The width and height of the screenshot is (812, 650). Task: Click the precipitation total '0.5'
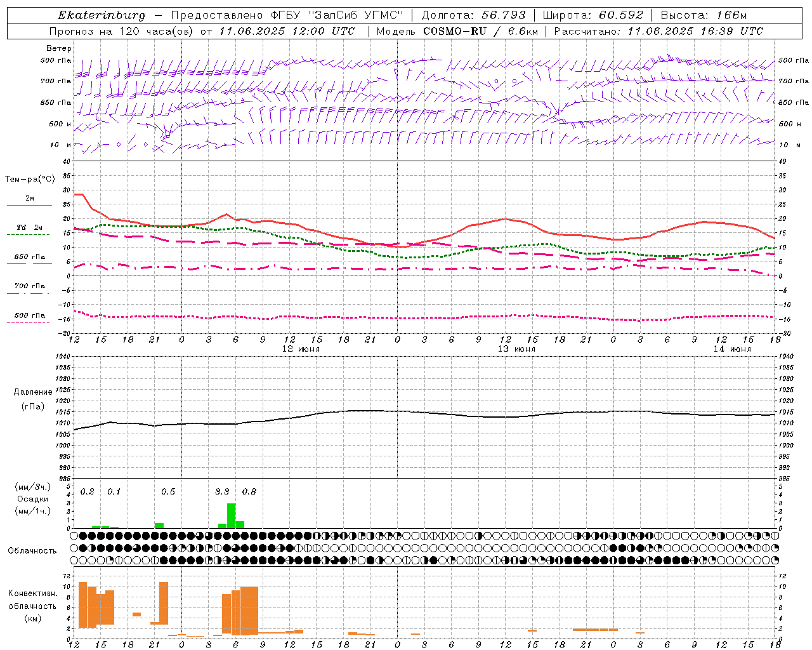[x=168, y=492]
